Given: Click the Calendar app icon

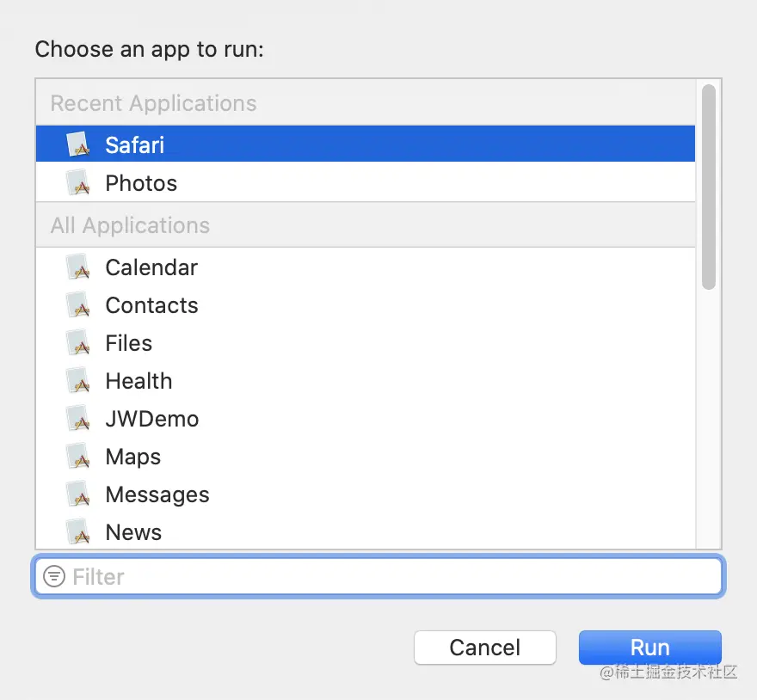Looking at the screenshot, I should tap(78, 267).
